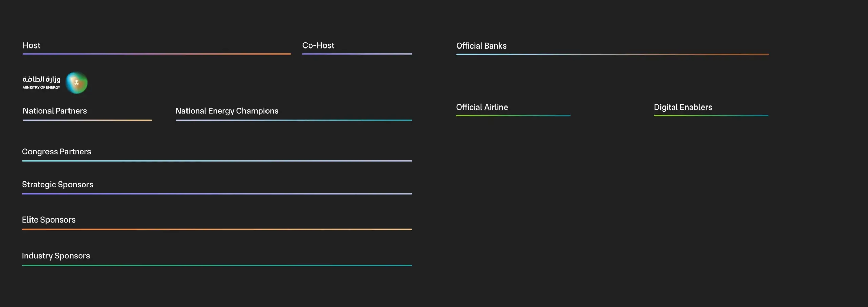
Task: Select the Official Airline heading
Action: coord(482,107)
